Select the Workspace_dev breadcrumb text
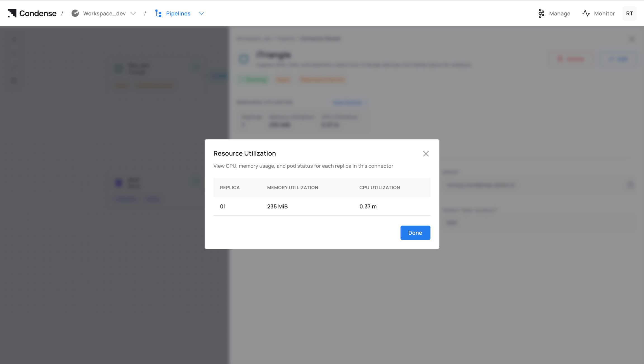The height and width of the screenshot is (364, 644). click(x=104, y=13)
